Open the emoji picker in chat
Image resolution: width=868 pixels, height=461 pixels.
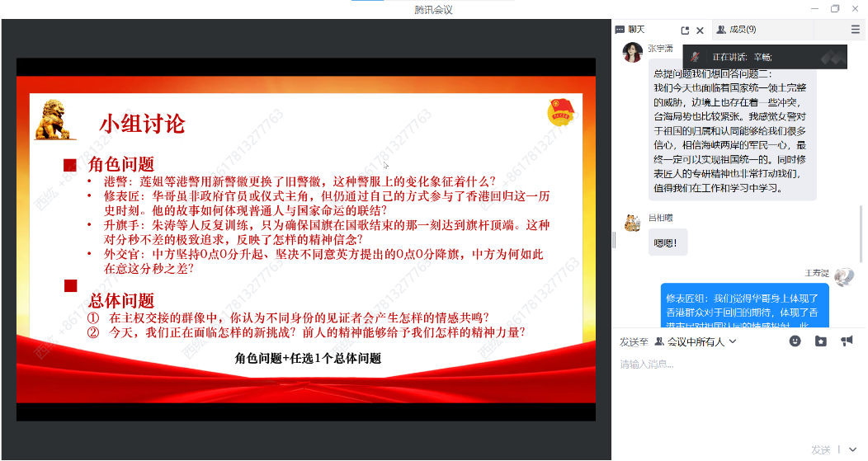point(795,341)
